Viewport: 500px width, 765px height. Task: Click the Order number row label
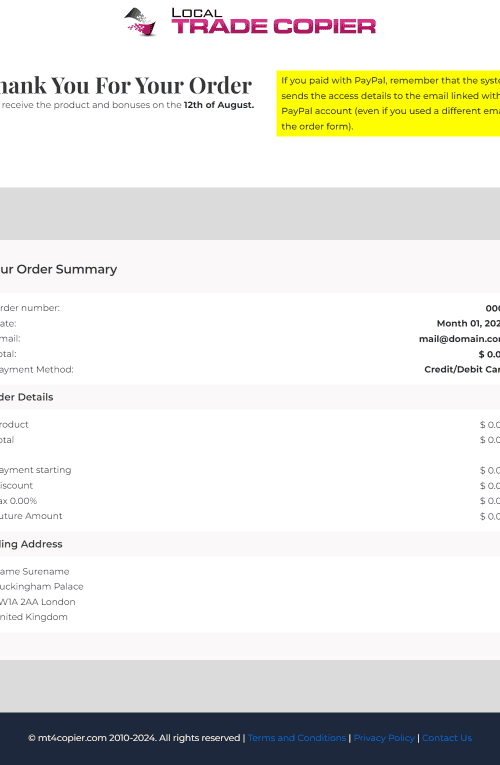[x=30, y=308]
